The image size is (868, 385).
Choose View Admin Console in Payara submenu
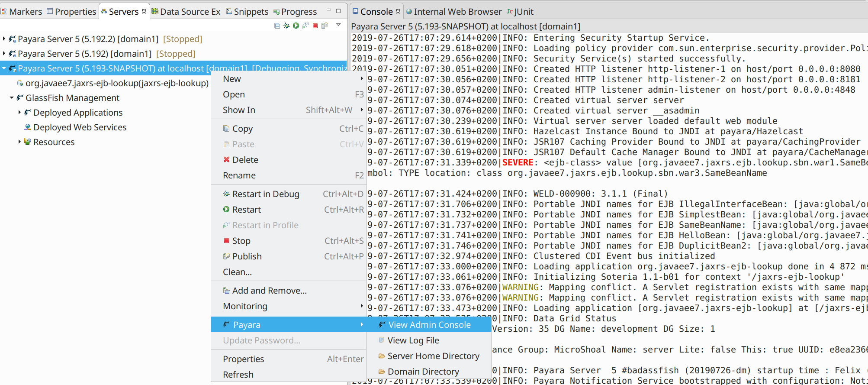(429, 325)
